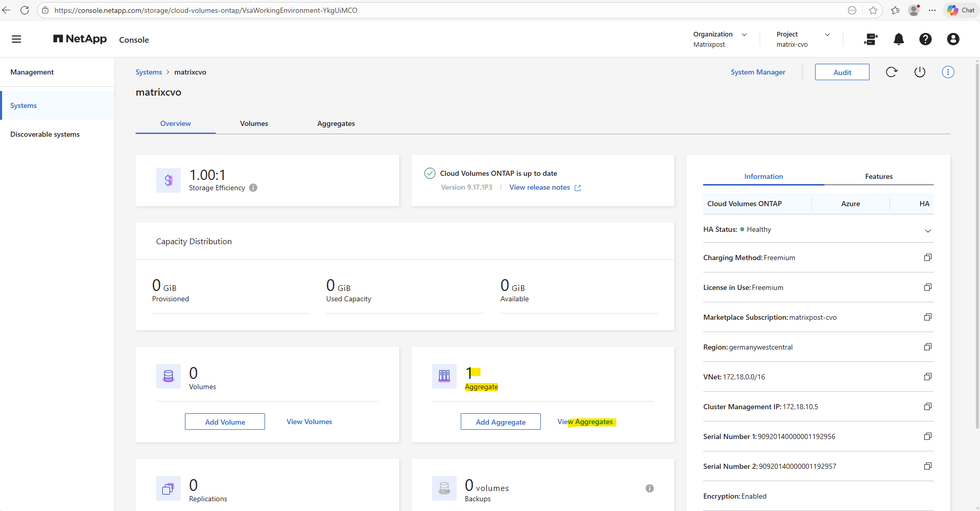This screenshot has height=511, width=980.
Task: Click the page vertical scrollbar
Action: (x=977, y=247)
